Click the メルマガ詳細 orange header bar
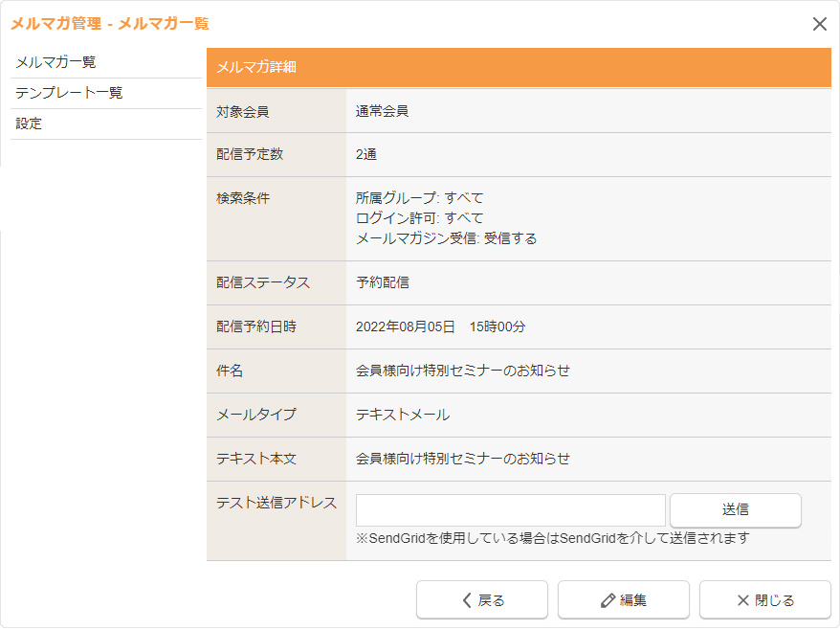 [519, 67]
